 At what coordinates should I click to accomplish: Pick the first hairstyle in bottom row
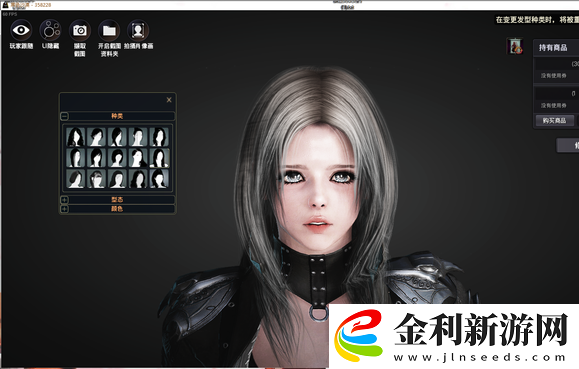pos(76,179)
